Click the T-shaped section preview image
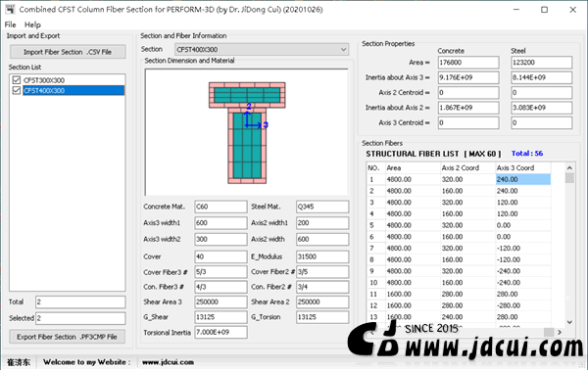Screen dimensions: 588x370 point(247,132)
